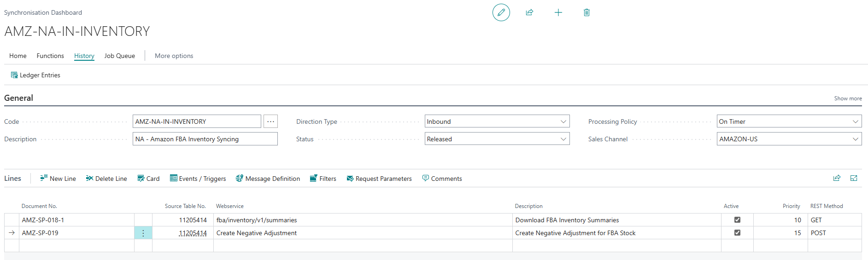This screenshot has width=868, height=260.
Task: Open the Filters action
Action: click(x=323, y=179)
